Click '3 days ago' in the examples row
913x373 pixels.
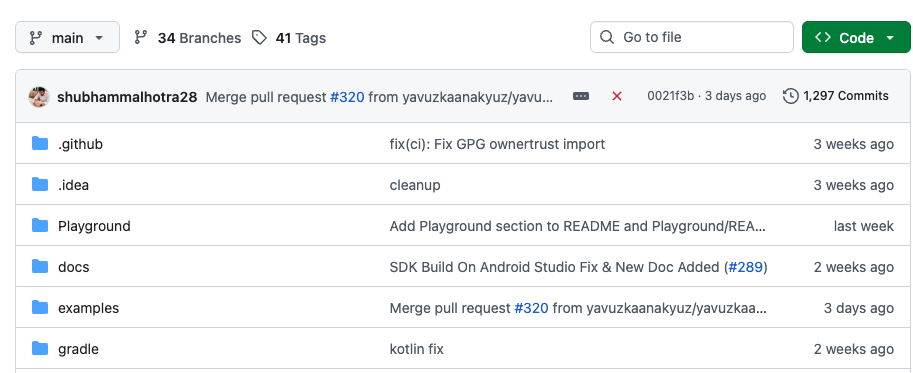858,308
